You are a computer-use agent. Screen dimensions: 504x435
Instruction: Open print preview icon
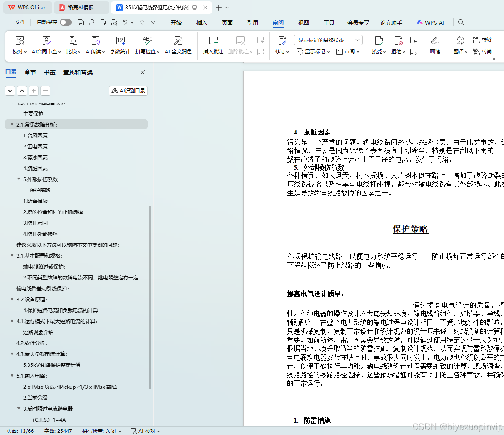[114, 22]
